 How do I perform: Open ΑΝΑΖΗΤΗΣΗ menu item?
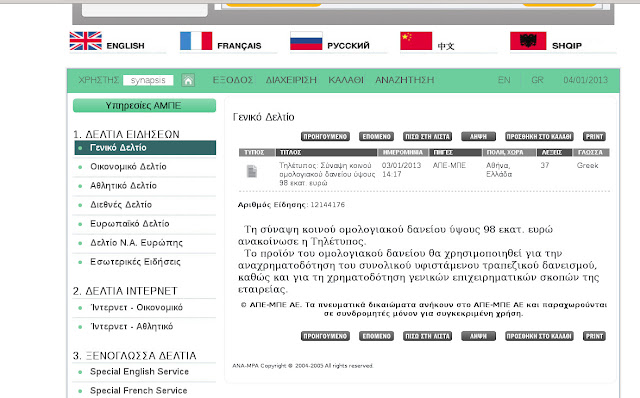click(x=404, y=80)
